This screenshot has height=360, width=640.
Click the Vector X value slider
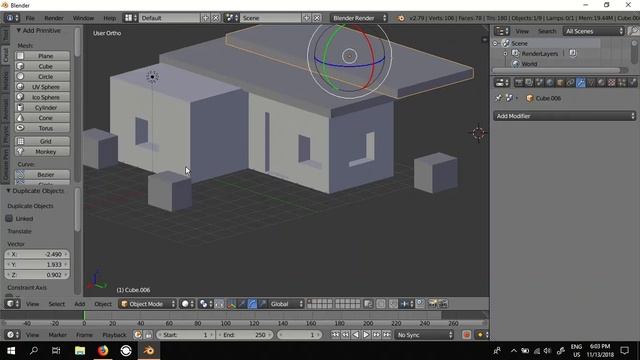(x=37, y=254)
